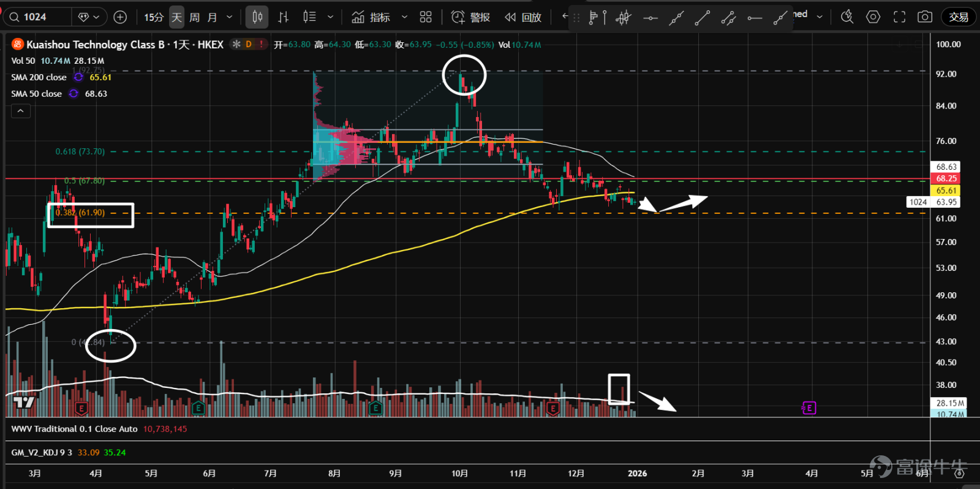Click refresh icon beside SMA 50 close
The height and width of the screenshot is (489, 980).
pyautogui.click(x=73, y=94)
